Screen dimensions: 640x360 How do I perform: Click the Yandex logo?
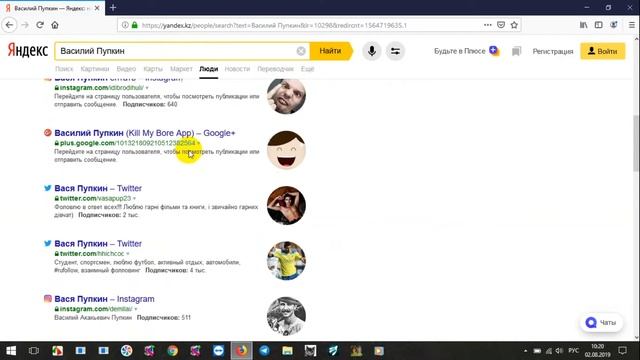click(x=28, y=51)
